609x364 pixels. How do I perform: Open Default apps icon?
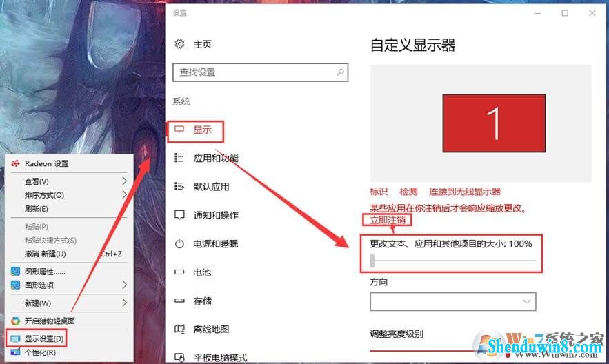tap(179, 186)
